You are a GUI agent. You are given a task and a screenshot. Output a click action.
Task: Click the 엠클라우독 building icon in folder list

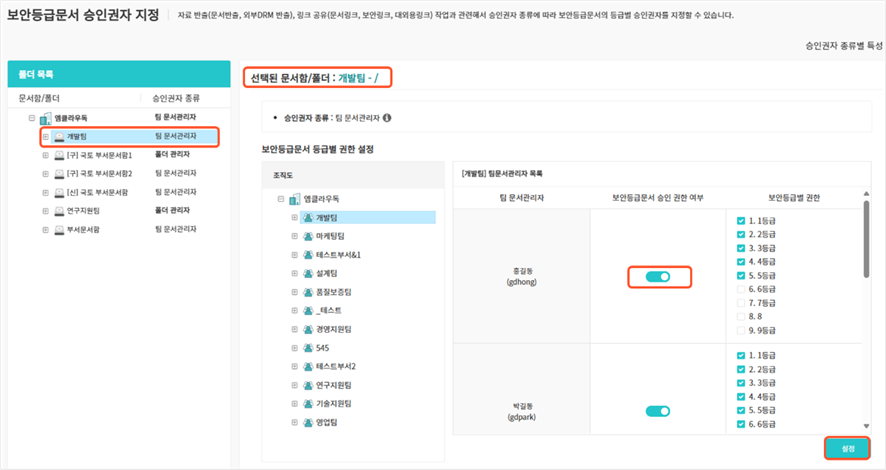(x=46, y=118)
